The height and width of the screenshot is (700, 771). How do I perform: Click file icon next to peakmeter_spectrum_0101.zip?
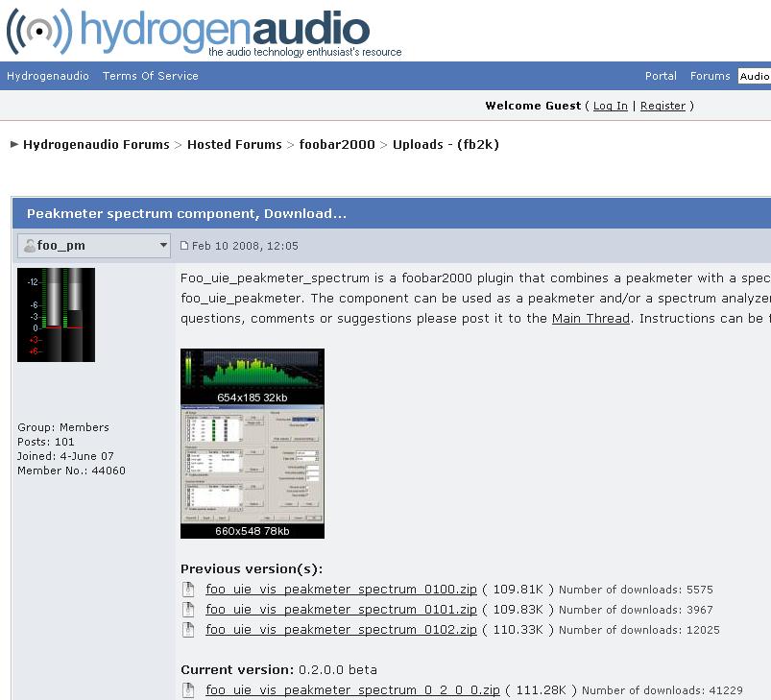189,610
